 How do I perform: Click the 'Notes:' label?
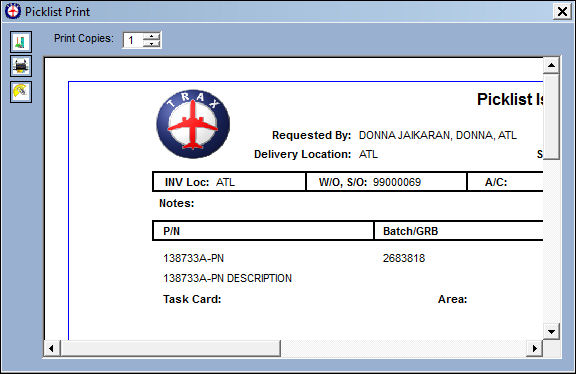[x=177, y=203]
